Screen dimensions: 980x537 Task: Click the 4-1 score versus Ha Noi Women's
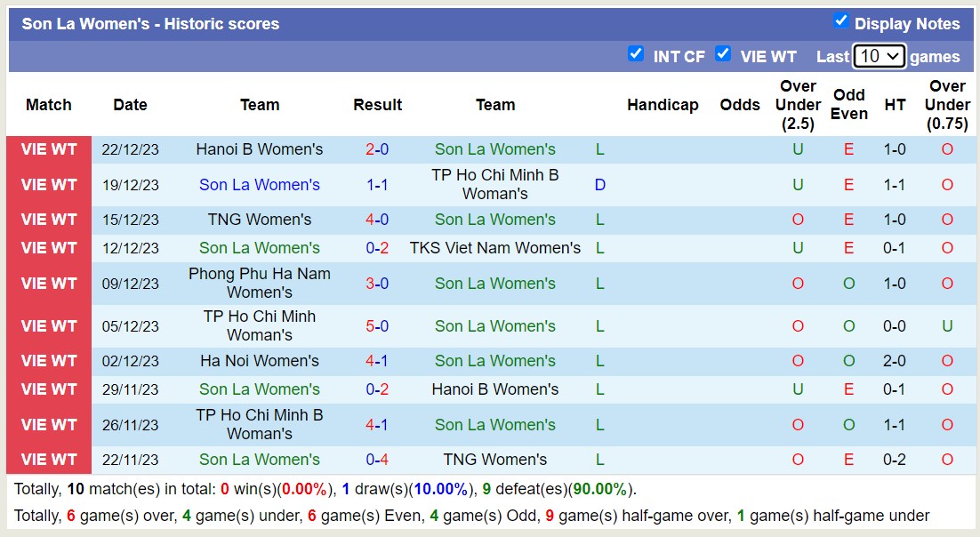tap(377, 361)
